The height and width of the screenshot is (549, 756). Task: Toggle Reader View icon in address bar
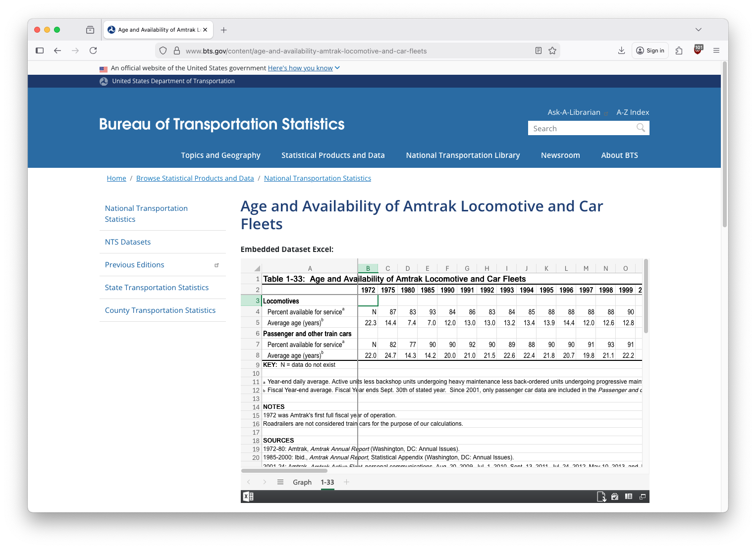pyautogui.click(x=539, y=50)
